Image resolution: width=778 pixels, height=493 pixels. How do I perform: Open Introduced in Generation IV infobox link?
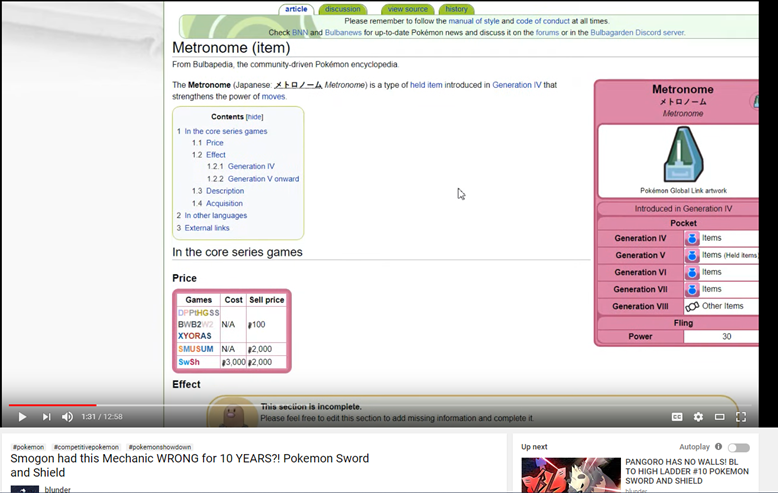(683, 209)
